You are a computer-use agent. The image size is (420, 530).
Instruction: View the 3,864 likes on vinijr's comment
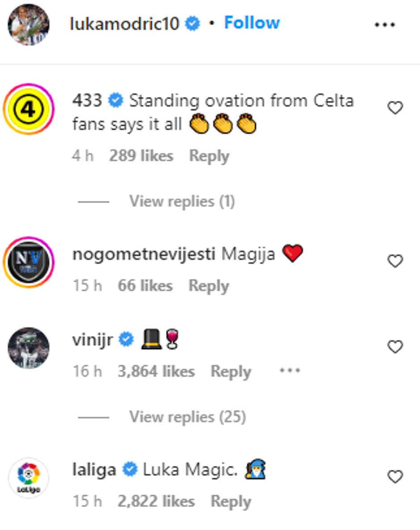pos(156,371)
